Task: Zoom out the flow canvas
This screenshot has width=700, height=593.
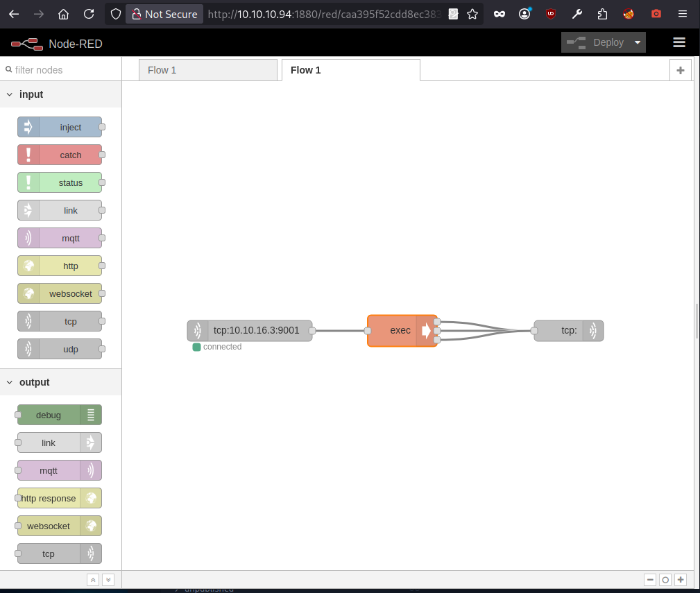Action: (x=650, y=580)
